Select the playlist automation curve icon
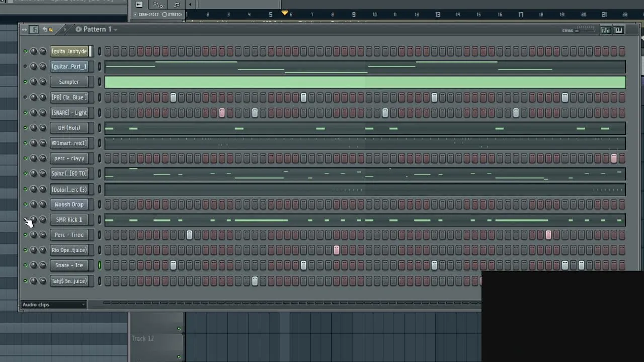Viewport: 644px width, 362px height. [158, 5]
